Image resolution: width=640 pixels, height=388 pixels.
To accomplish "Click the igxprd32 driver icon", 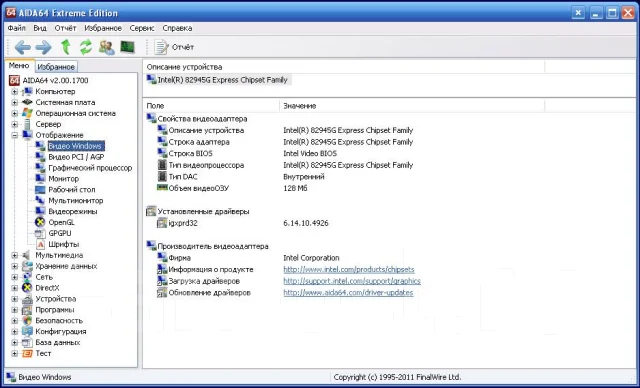I will click(x=162, y=223).
